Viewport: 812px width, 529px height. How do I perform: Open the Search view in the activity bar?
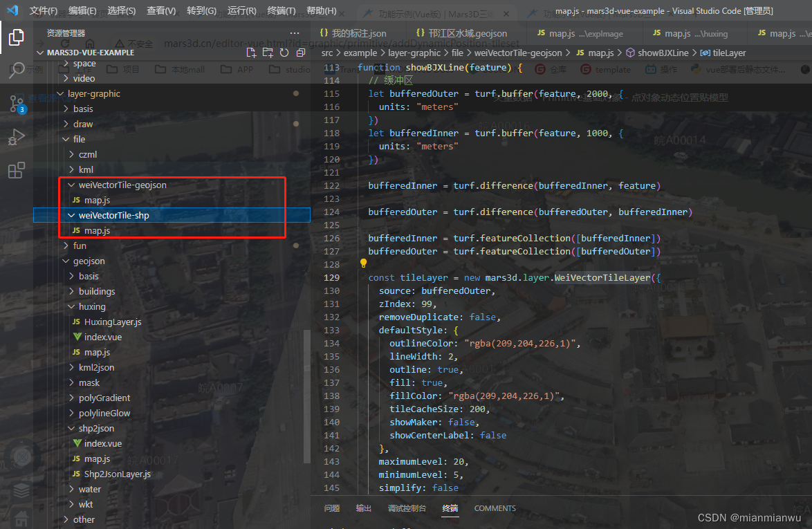[16, 68]
